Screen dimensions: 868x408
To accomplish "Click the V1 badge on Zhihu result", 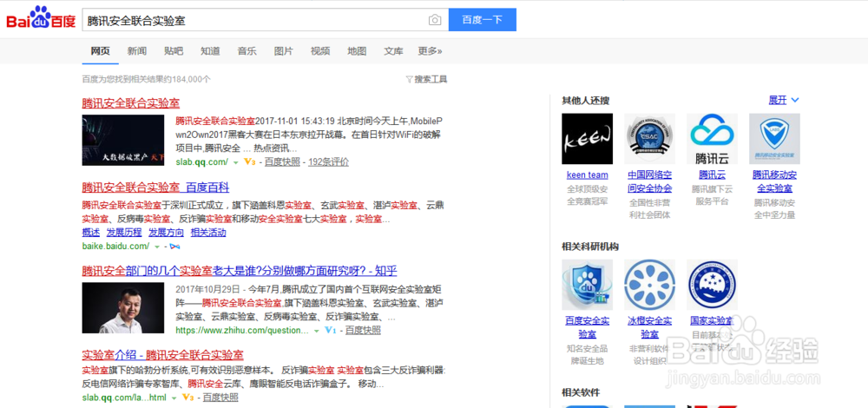I will (331, 331).
